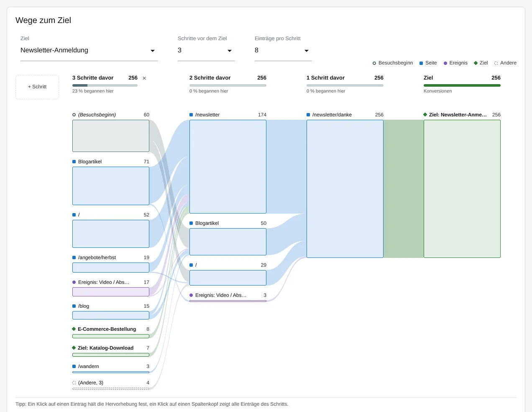This screenshot has height=412, width=532.
Task: Highlight the (Besuchsbeginn) node box
Action: tap(111, 136)
